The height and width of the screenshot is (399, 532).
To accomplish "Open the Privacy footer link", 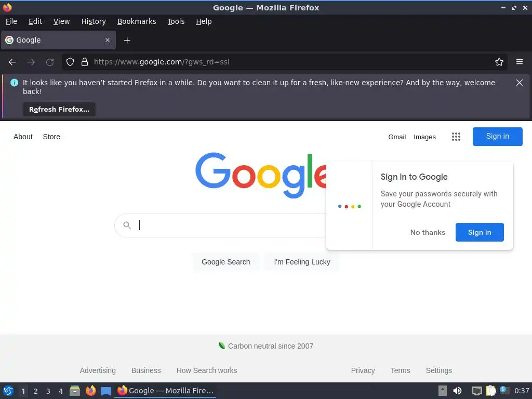I will coord(363,370).
